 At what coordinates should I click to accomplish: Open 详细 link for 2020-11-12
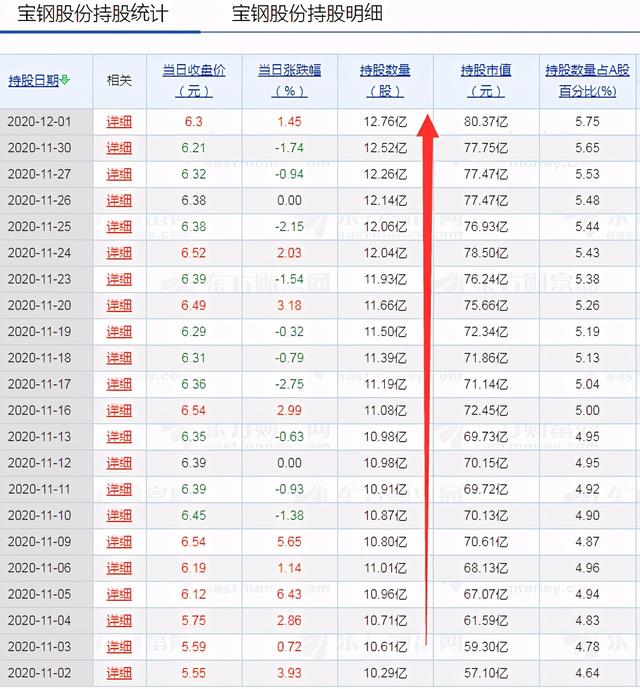[119, 463]
